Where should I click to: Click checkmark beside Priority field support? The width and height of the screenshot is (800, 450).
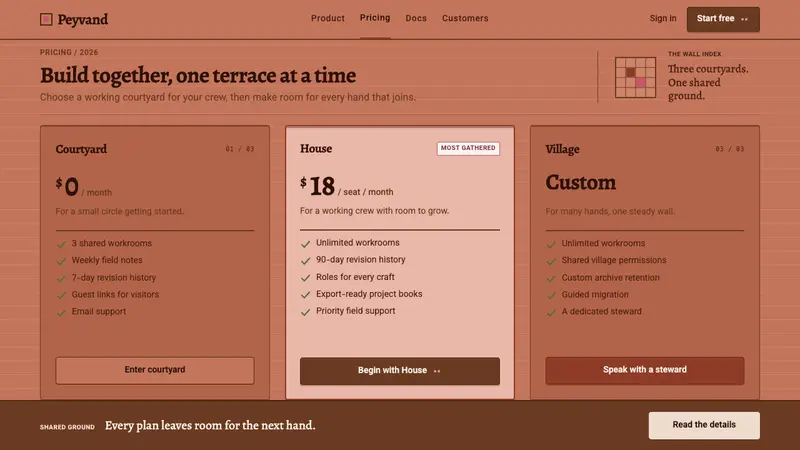tap(306, 312)
